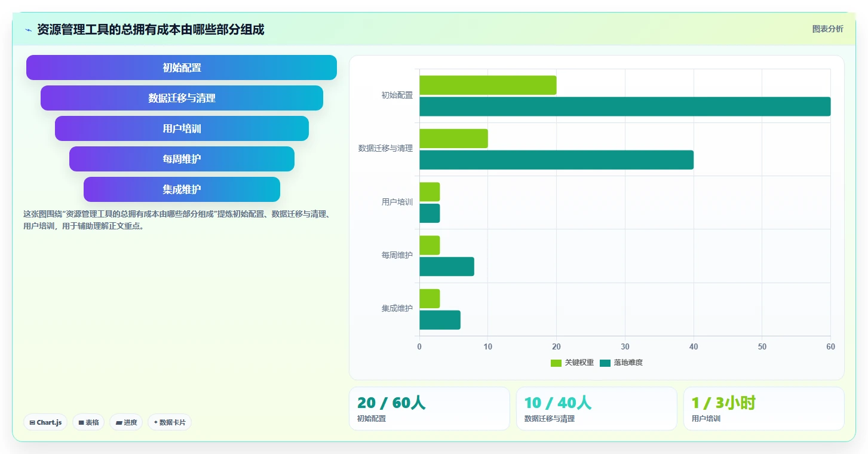Viewport: 868px width, 454px height.
Task: Open the 10 / 40人 data card
Action: coord(597,409)
